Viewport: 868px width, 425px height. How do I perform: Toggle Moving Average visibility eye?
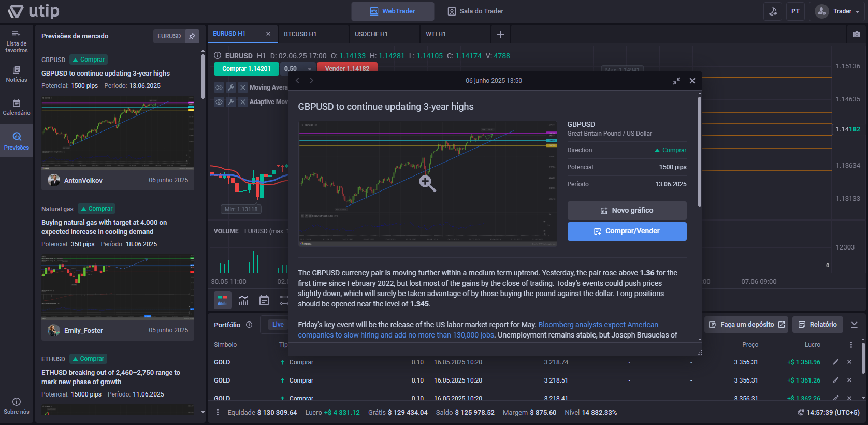pos(219,87)
